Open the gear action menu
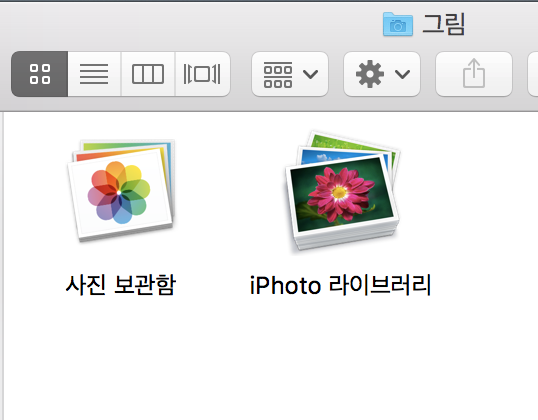The image size is (538, 420). coord(382,74)
